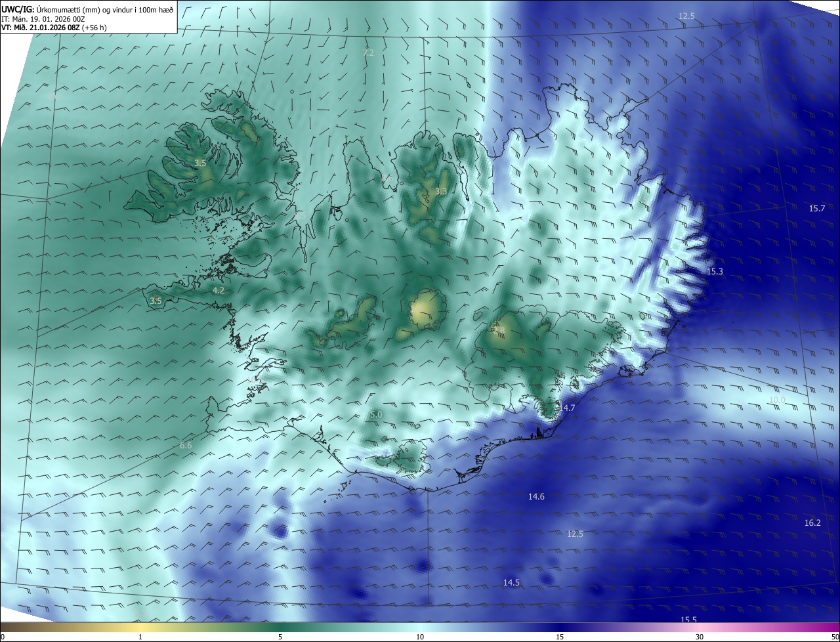Click the 4.2 value label on Snæfellsnes
This screenshot has height=642, width=840.
[x=219, y=290]
